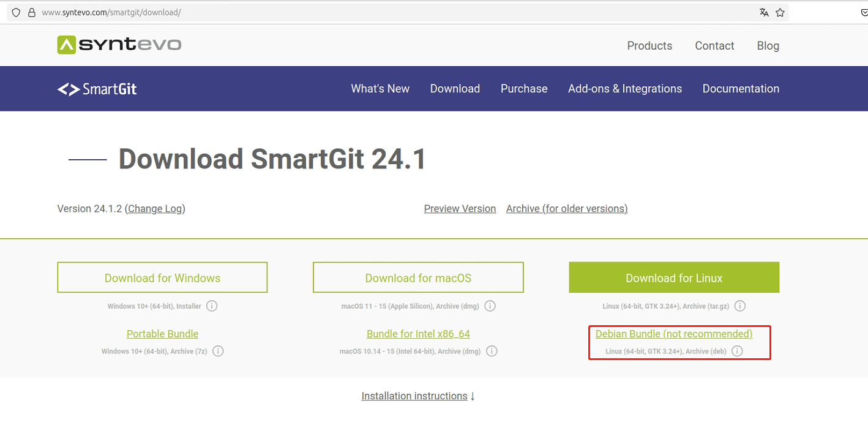
Task: Click the padlock connection icon
Action: click(32, 12)
